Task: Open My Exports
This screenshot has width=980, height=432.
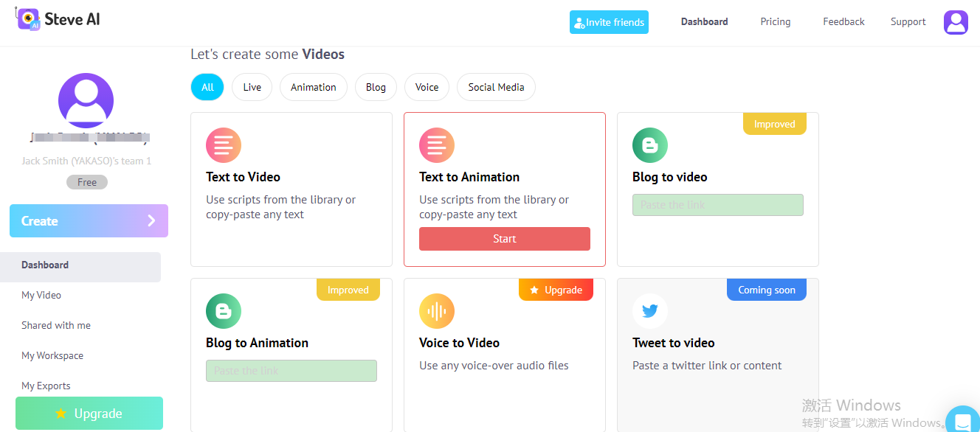Action: tap(46, 386)
